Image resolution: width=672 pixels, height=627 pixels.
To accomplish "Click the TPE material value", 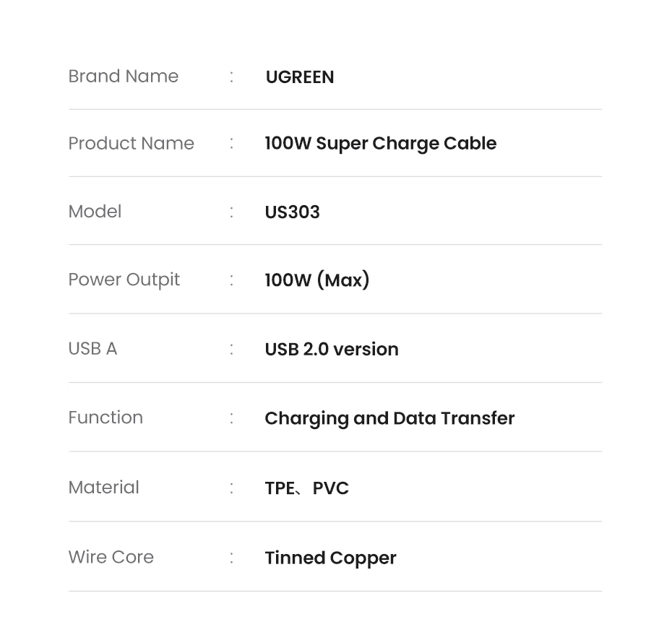I will [279, 488].
